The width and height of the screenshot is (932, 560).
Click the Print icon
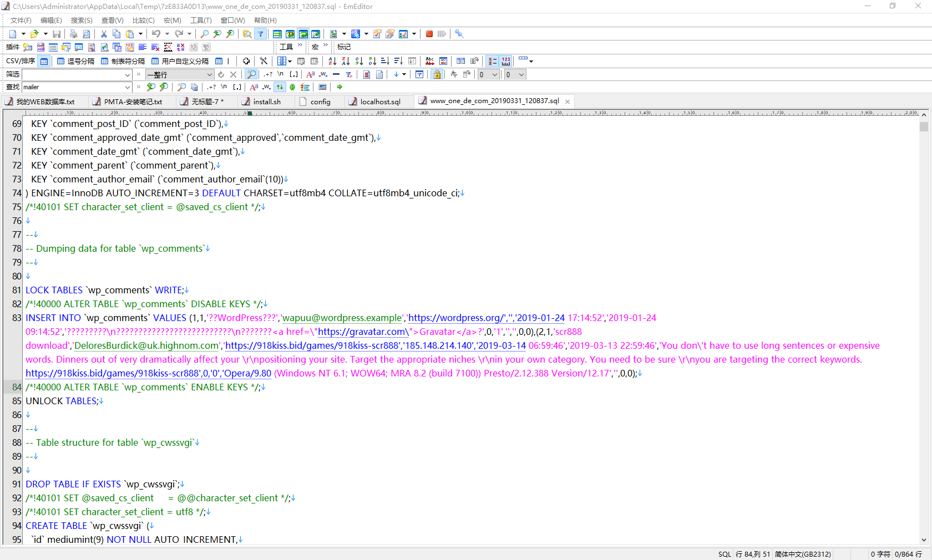coord(73,34)
